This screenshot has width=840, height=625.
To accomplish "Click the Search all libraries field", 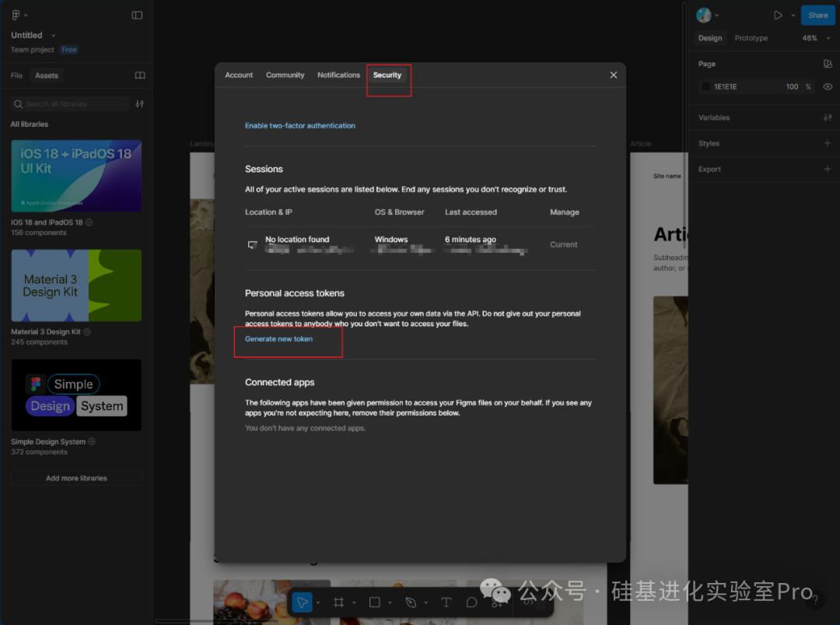I will (70, 104).
